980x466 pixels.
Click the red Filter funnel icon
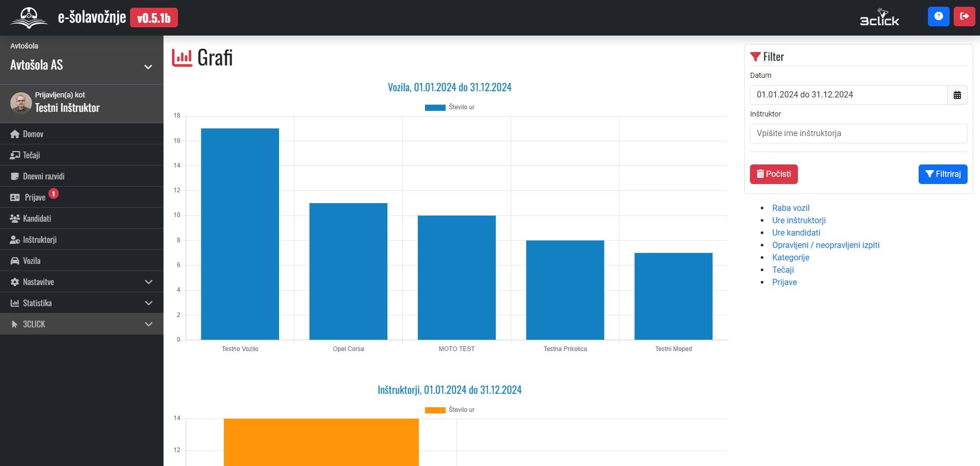pos(755,57)
